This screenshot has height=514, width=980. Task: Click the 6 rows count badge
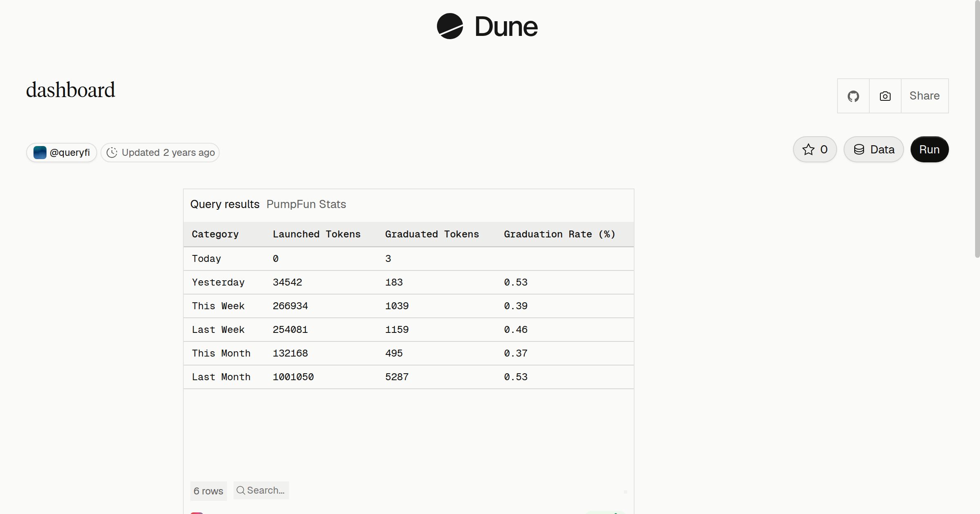point(208,491)
